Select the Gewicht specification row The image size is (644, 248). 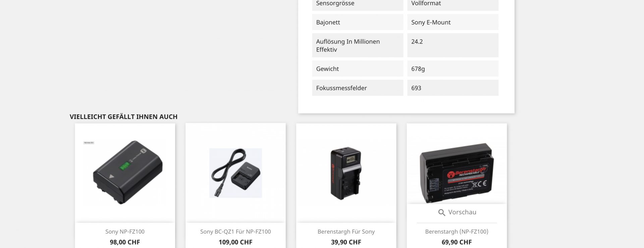coord(405,69)
